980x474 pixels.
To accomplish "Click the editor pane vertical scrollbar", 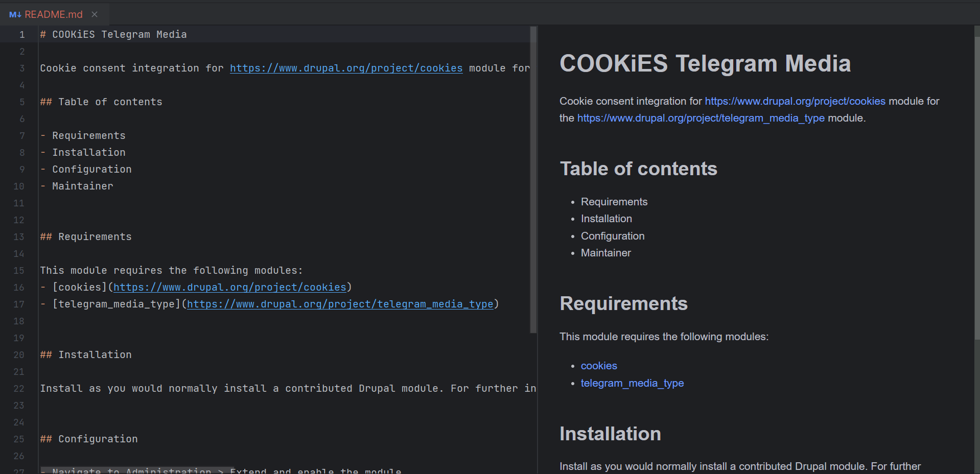I will 533,179.
